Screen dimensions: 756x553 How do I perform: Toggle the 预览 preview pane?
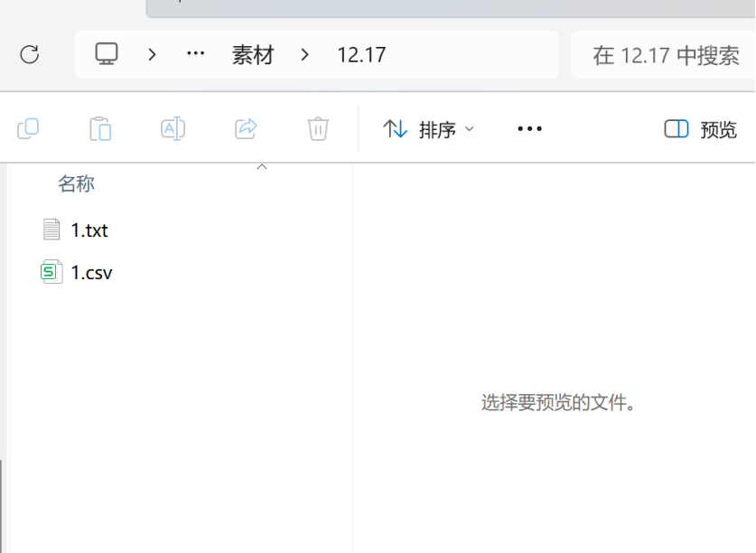pos(701,129)
